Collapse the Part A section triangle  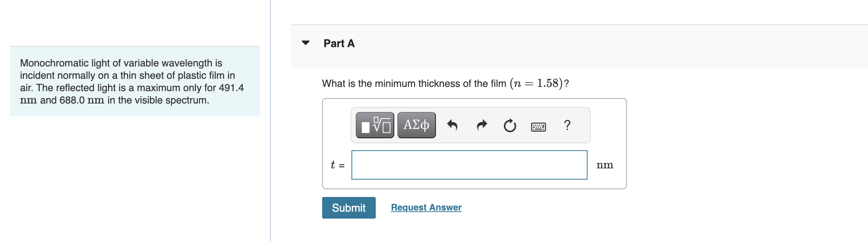coord(306,43)
